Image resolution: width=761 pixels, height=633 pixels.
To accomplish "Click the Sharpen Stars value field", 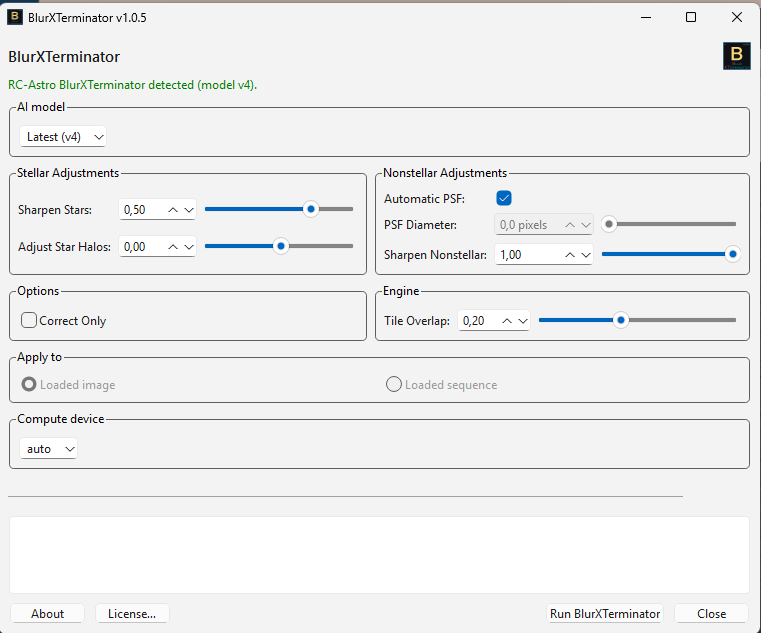I will pos(157,210).
